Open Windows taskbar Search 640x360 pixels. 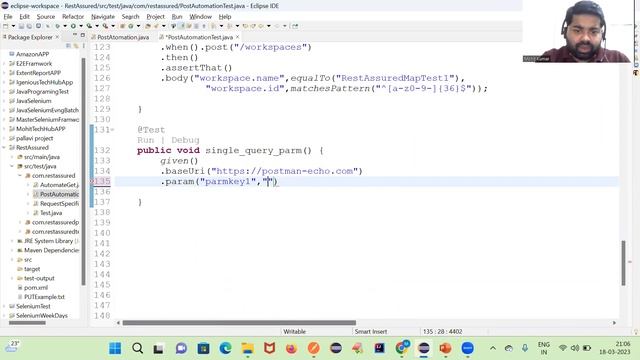138,348
